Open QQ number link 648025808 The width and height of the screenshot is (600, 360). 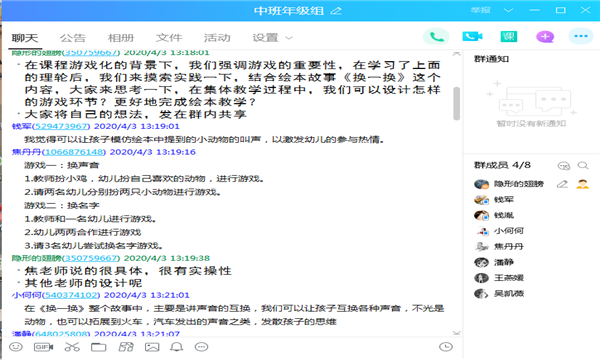[x=61, y=334]
